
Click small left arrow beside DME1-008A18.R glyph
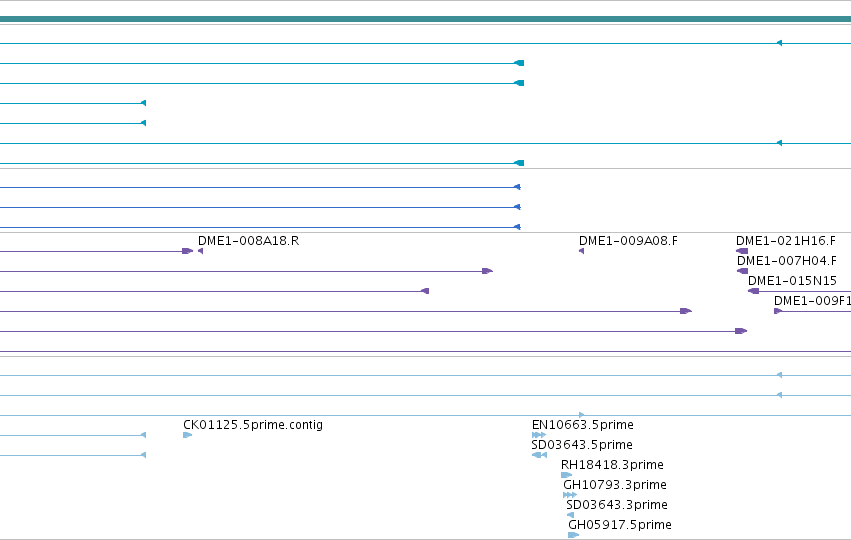tap(200, 251)
